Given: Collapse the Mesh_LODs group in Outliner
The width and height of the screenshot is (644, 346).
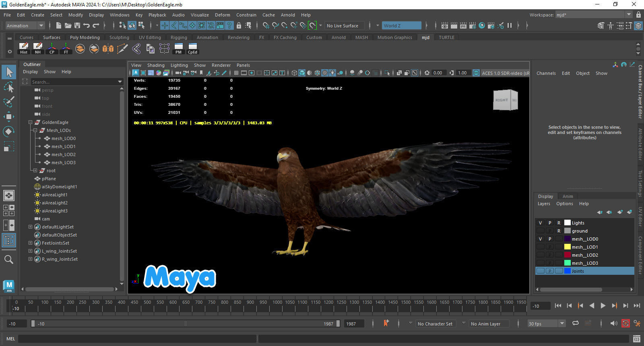Looking at the screenshot, I should 35,130.
